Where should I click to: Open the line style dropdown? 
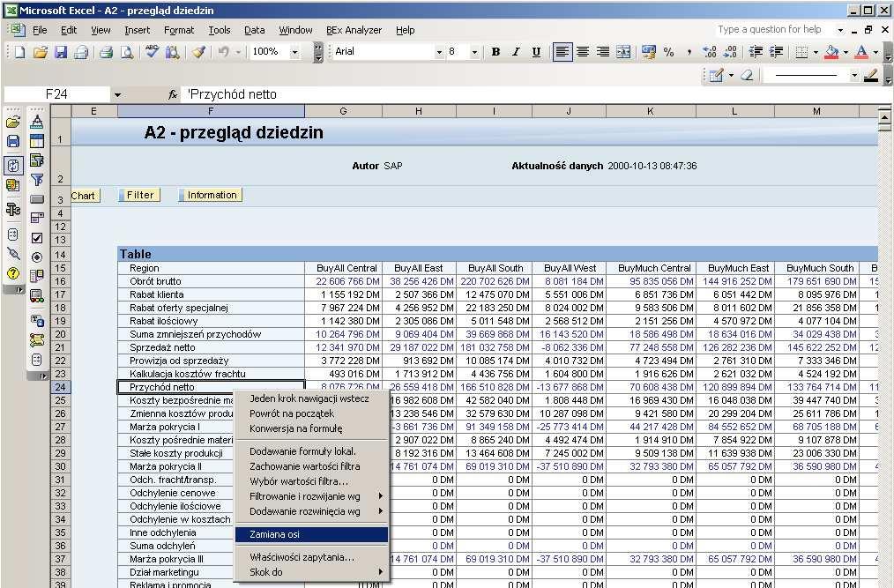click(x=854, y=75)
